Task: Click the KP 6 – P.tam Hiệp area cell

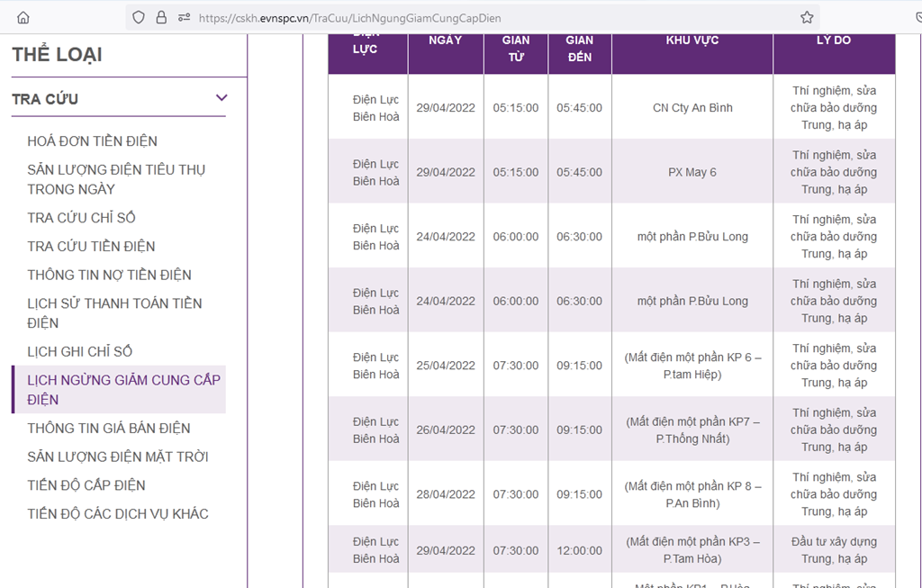Action: [692, 366]
